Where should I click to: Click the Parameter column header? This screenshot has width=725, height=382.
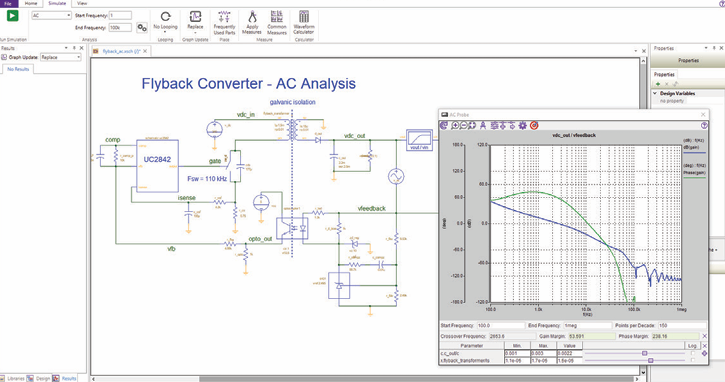click(x=472, y=346)
